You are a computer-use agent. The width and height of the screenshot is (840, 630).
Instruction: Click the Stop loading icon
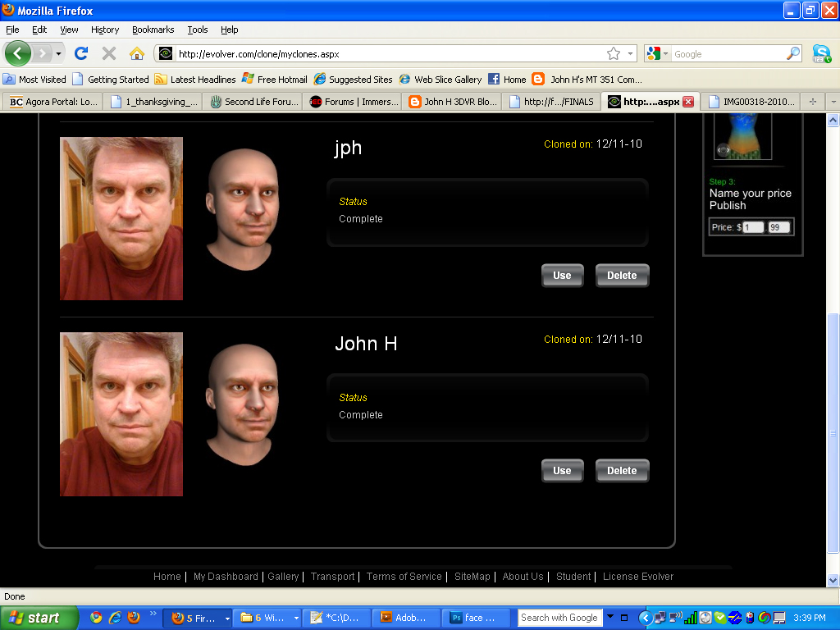(108, 53)
